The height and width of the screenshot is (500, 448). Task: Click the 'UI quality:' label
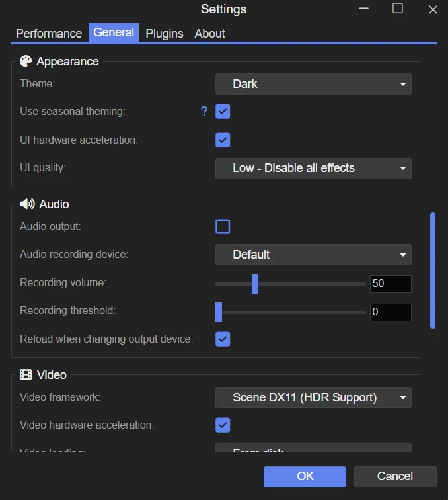[43, 168]
